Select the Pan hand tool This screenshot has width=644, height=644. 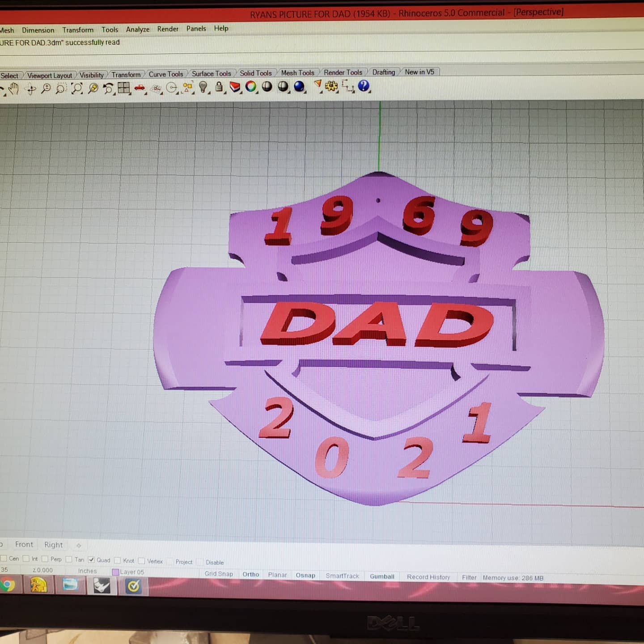point(14,89)
